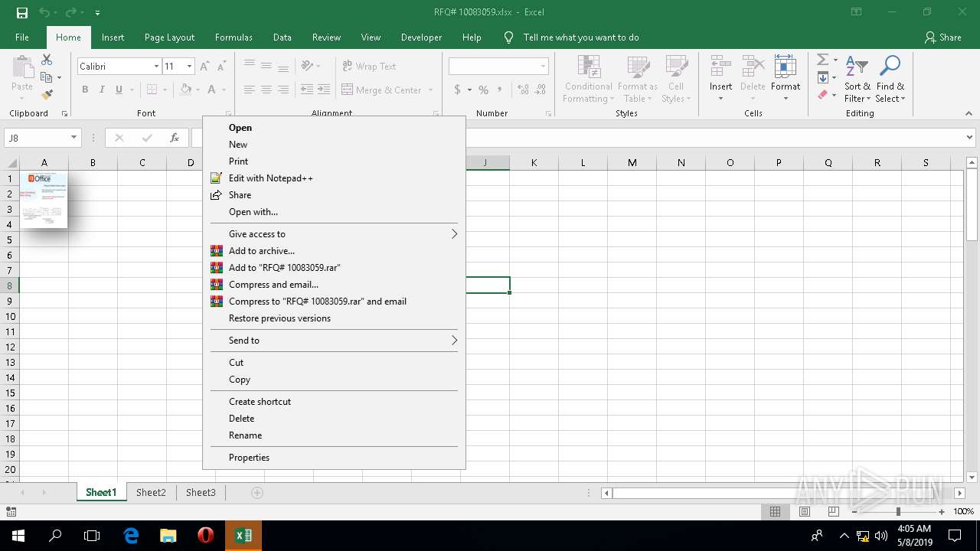Image resolution: width=980 pixels, height=551 pixels.
Task: Expand the formula bar
Action: point(970,138)
